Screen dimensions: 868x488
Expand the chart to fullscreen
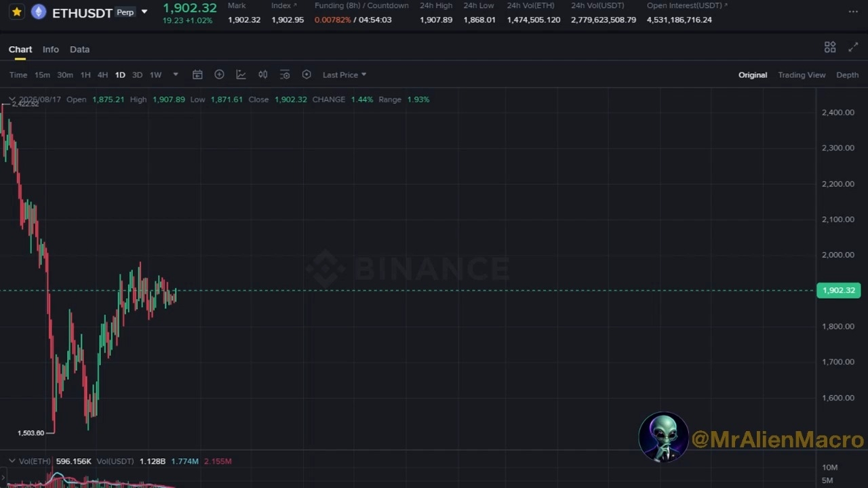(x=853, y=47)
